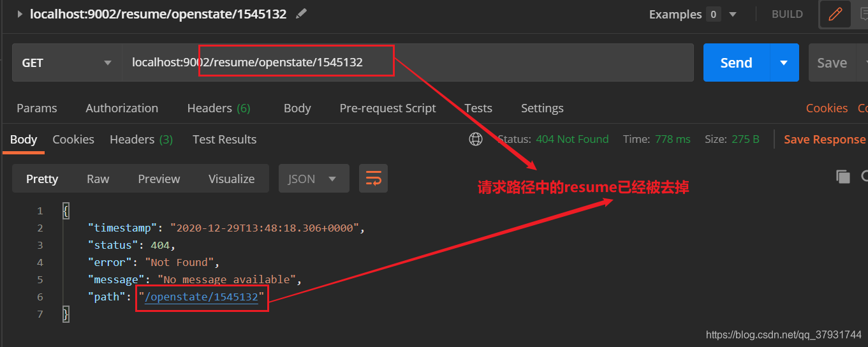Open the Params tab
The image size is (868, 347).
click(36, 108)
